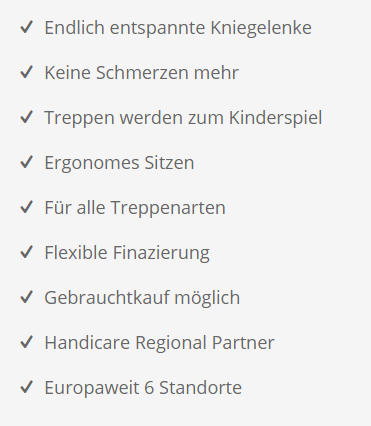Click checkmark next to Handicare Regional Partner
Viewport: 371px width, 426px height.
(x=26, y=342)
